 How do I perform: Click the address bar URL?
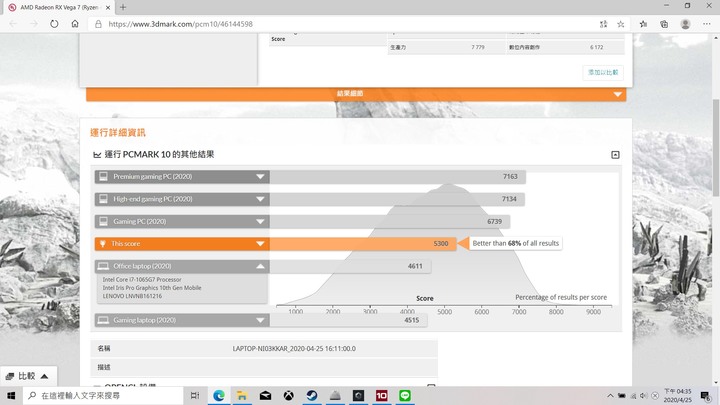[180, 24]
